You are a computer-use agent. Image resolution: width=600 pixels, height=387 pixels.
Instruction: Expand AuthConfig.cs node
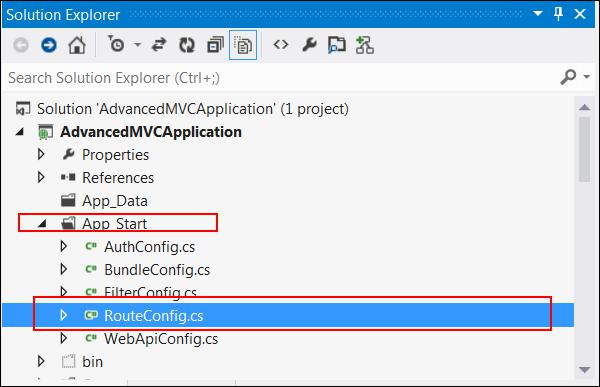pos(64,246)
